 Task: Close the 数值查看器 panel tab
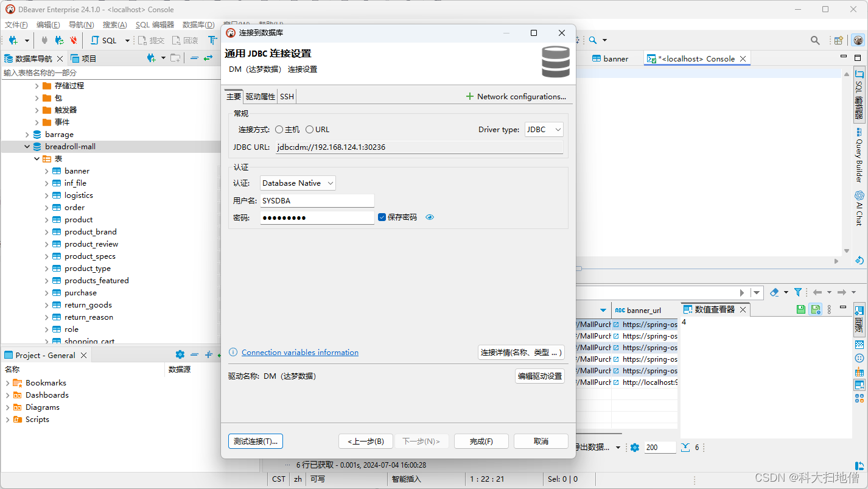[743, 309]
